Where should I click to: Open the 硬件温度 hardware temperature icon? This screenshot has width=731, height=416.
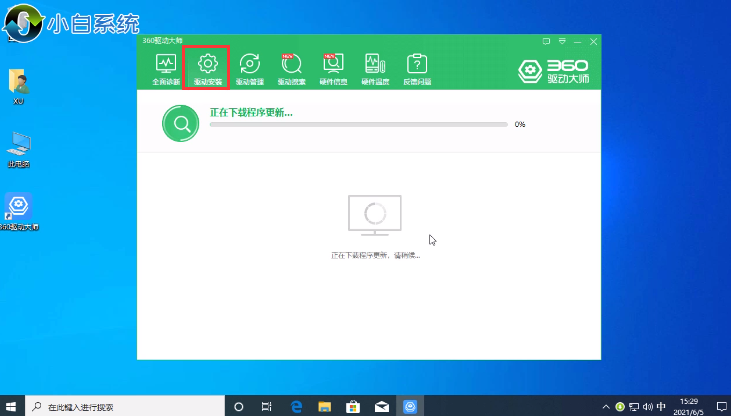pyautogui.click(x=375, y=69)
